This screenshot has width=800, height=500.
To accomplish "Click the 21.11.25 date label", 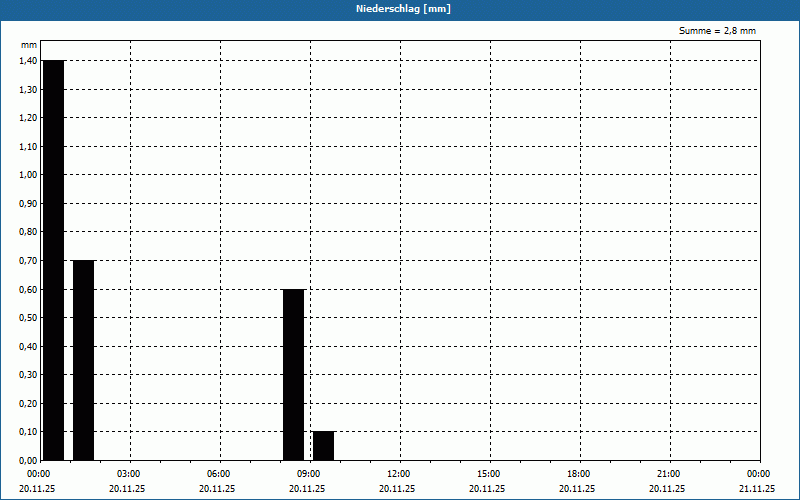I will pyautogui.click(x=757, y=489).
